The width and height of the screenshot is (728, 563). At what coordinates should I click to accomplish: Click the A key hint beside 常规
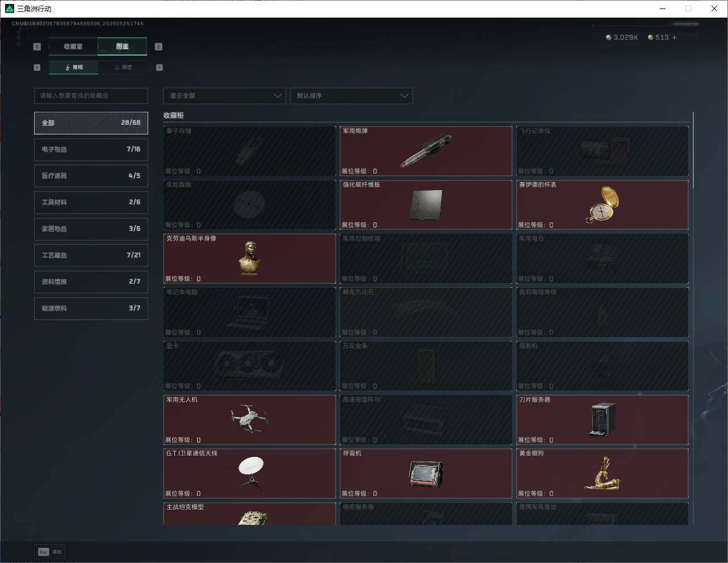pos(37,68)
